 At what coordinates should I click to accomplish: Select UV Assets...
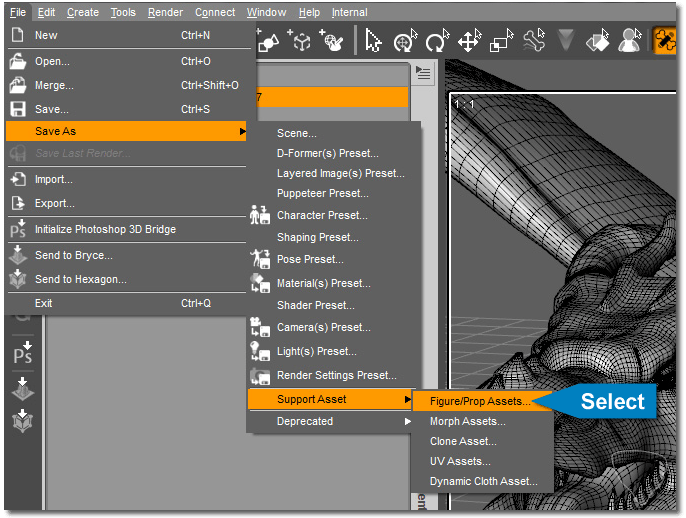pos(483,461)
